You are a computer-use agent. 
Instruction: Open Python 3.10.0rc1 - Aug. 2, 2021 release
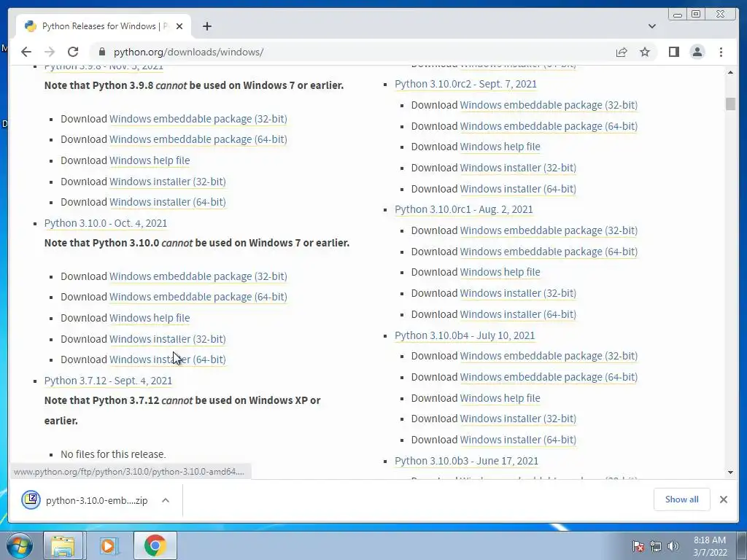coord(463,209)
